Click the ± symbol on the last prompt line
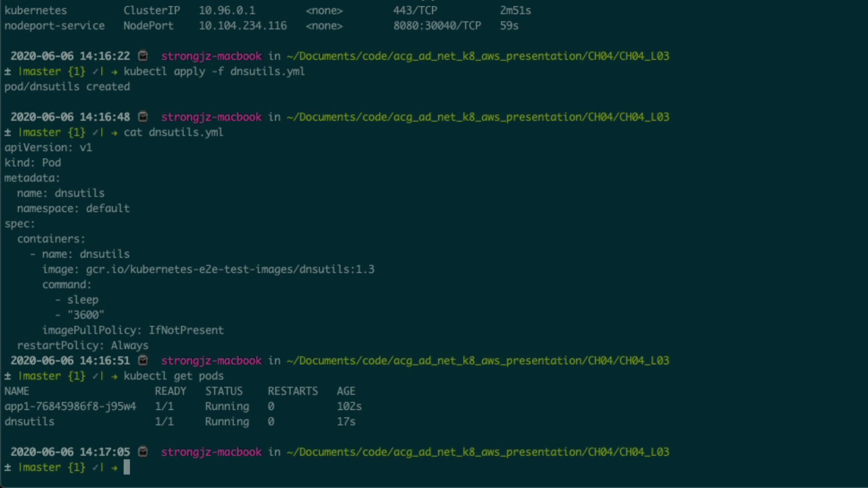Image resolution: width=868 pixels, height=488 pixels. click(x=8, y=467)
